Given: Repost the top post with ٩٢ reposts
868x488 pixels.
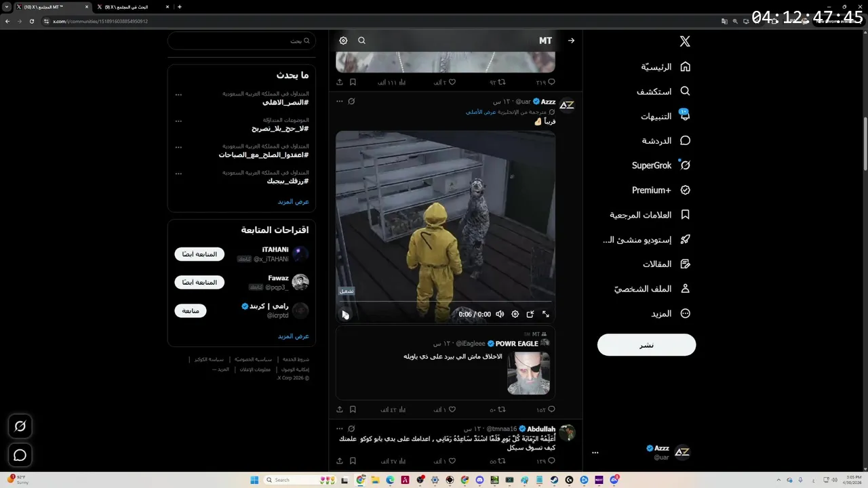Looking at the screenshot, I should click(x=502, y=83).
